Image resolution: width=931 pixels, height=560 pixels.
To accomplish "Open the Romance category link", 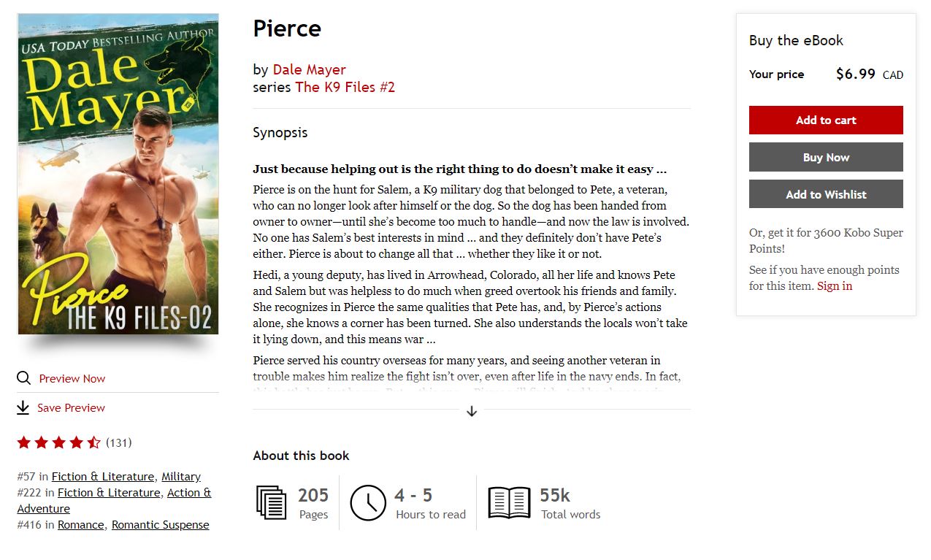I will click(81, 525).
